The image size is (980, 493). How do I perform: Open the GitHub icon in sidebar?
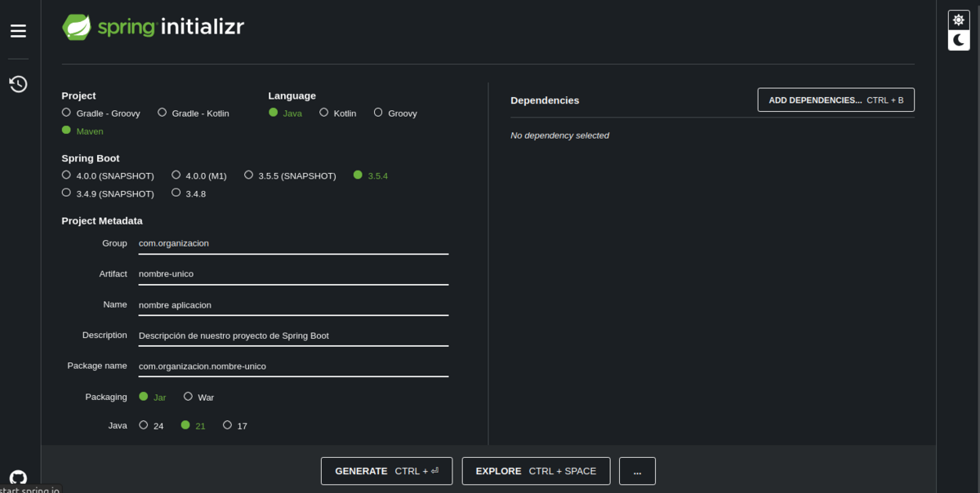click(18, 478)
